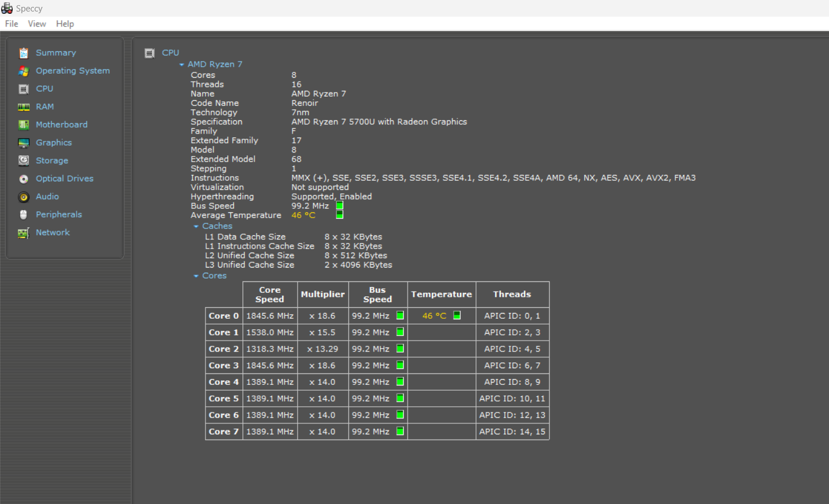Click the Specification value AMD Ryzen 7 5700U
Viewport: 829px width, 504px height.
point(379,122)
